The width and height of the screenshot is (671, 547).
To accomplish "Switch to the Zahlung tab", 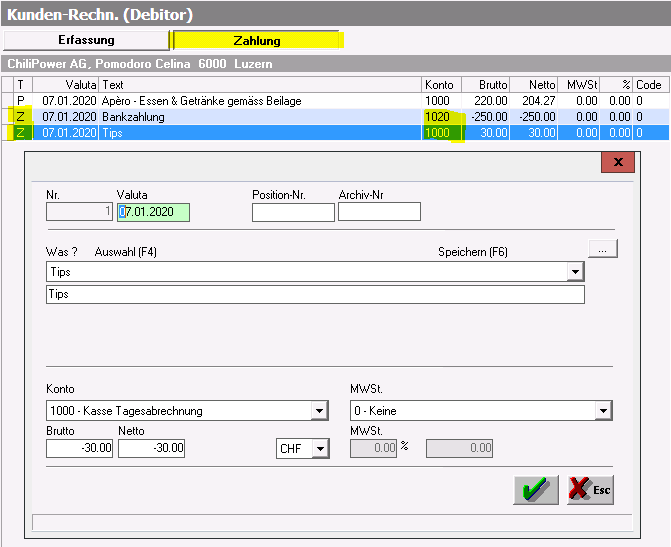I will pos(256,41).
